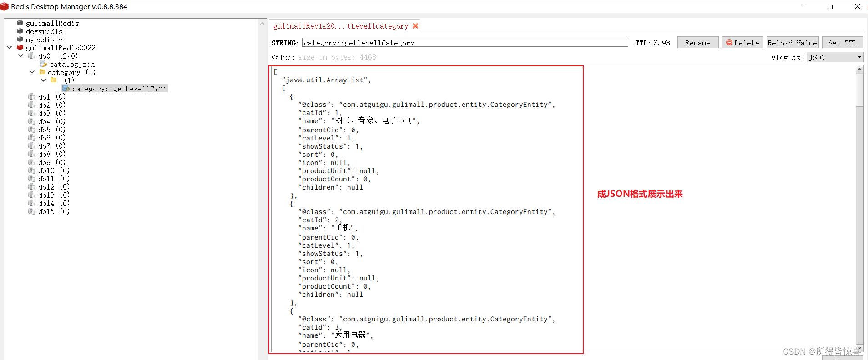Click the catalogJson key icon
The height and width of the screenshot is (360, 868).
pos(43,64)
